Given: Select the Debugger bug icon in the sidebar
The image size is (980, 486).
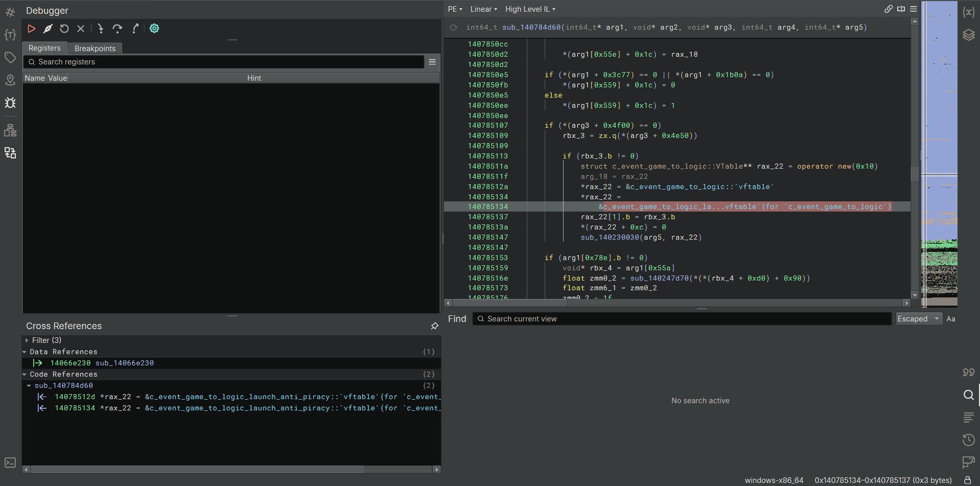Looking at the screenshot, I should pyautogui.click(x=10, y=103).
